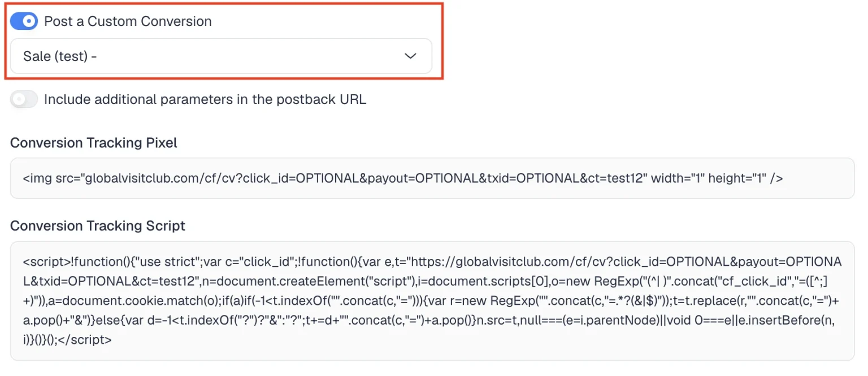Click the Conversion Tracking Script heading
The image size is (868, 376).
[x=98, y=226]
